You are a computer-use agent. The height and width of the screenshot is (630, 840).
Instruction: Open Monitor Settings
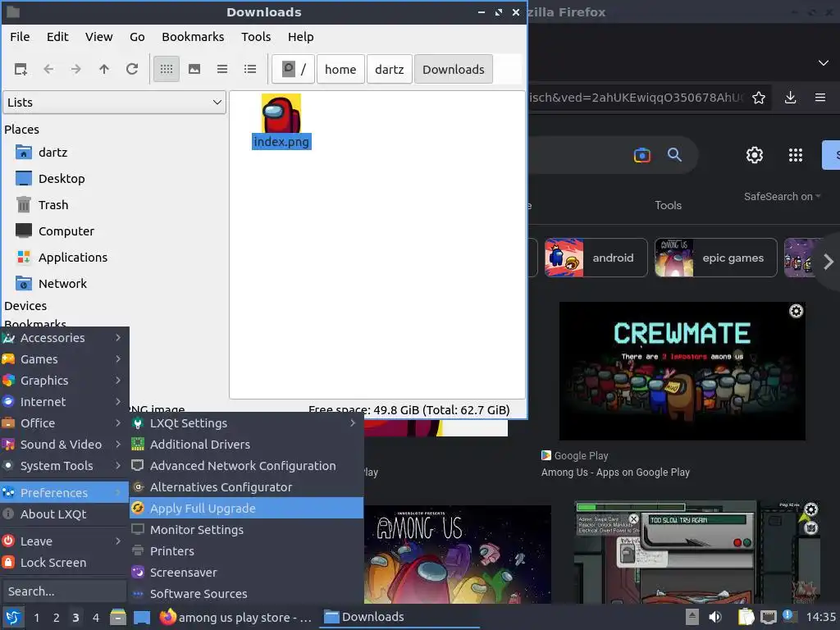pos(246,530)
